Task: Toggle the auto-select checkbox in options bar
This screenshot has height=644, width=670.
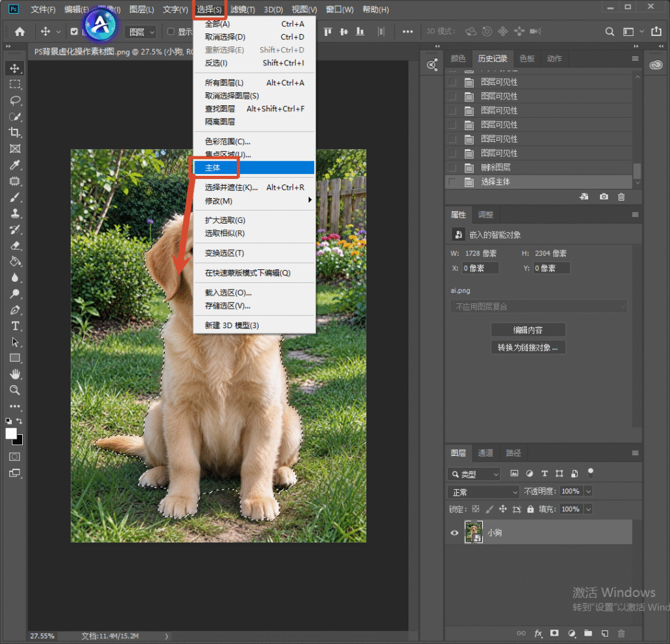Action: [75, 31]
